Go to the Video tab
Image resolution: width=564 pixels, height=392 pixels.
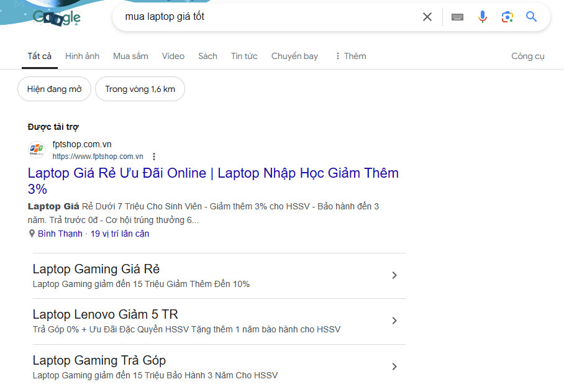coord(173,56)
